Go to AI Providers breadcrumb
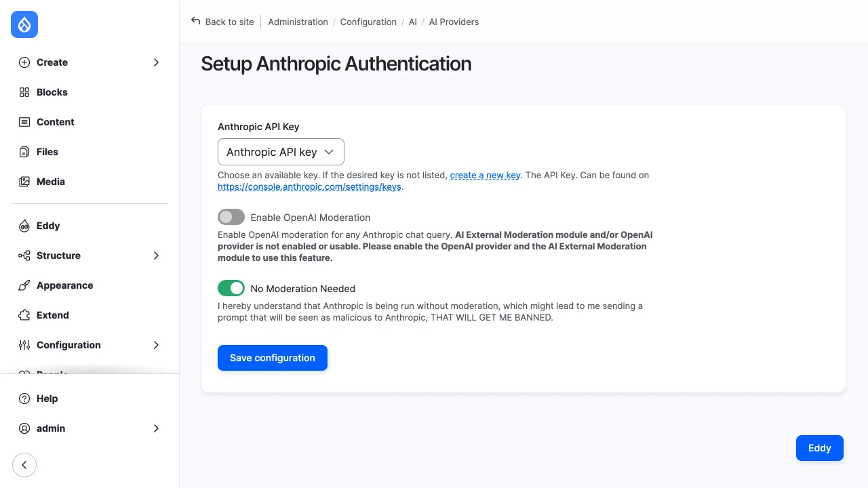The width and height of the screenshot is (868, 488). pos(454,22)
